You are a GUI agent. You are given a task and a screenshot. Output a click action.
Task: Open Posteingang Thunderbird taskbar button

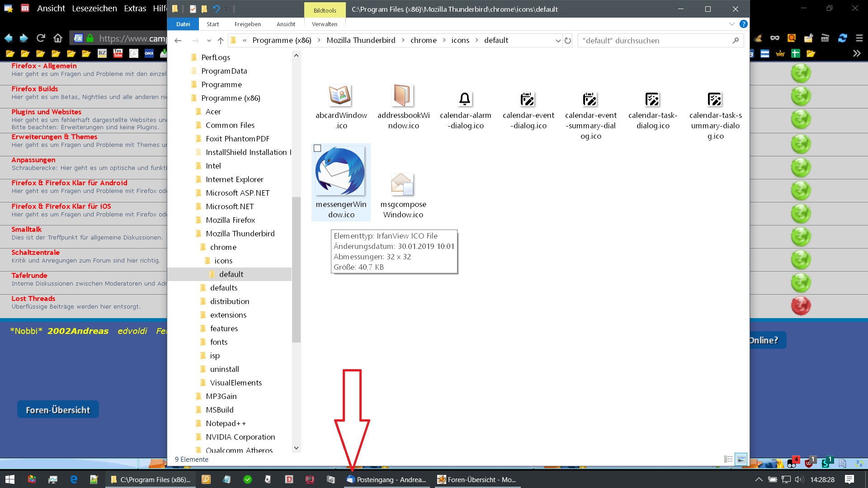387,479
